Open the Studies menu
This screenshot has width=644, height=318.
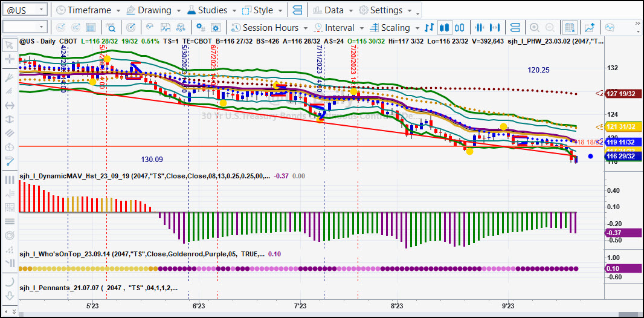click(212, 10)
